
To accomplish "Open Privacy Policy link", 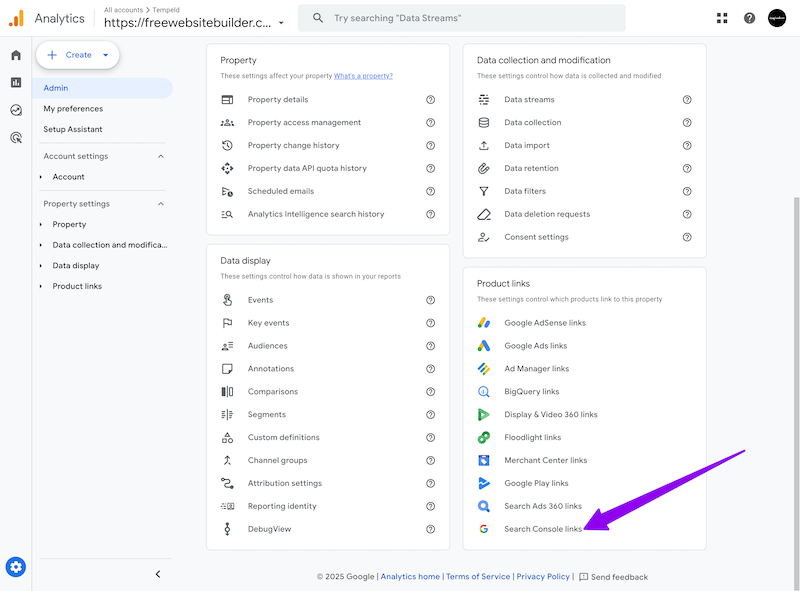I will point(543,576).
